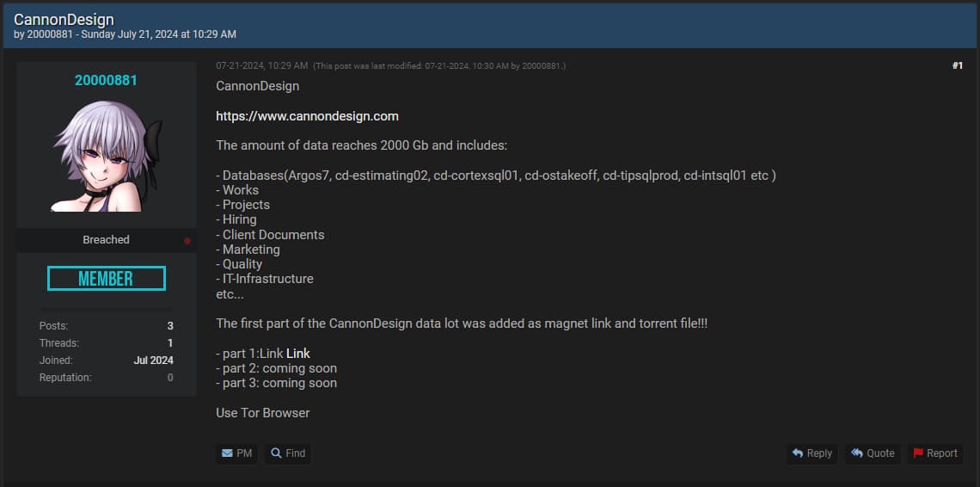Click the Reputation value 0
Image resolution: width=980 pixels, height=487 pixels.
[170, 378]
